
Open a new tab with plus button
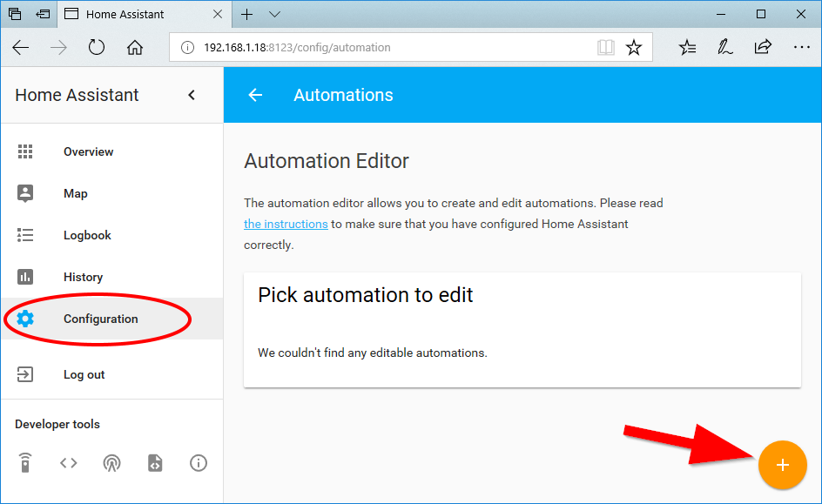pos(246,14)
